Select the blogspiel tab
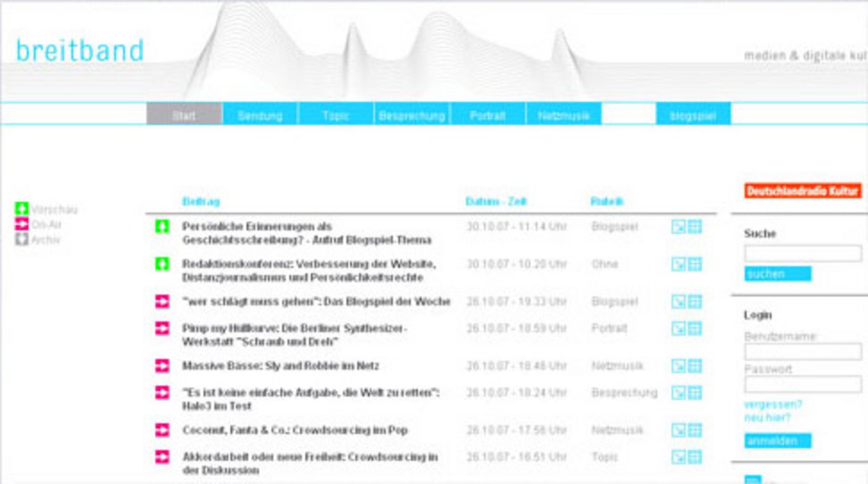Viewport: 868px width, 484px height. coord(692,115)
